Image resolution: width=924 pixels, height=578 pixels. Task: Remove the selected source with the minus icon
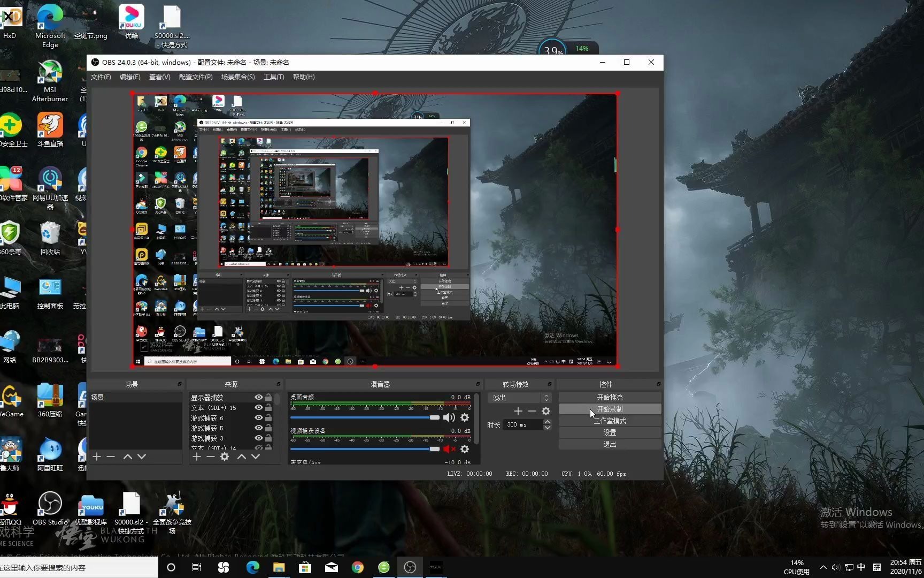(211, 457)
